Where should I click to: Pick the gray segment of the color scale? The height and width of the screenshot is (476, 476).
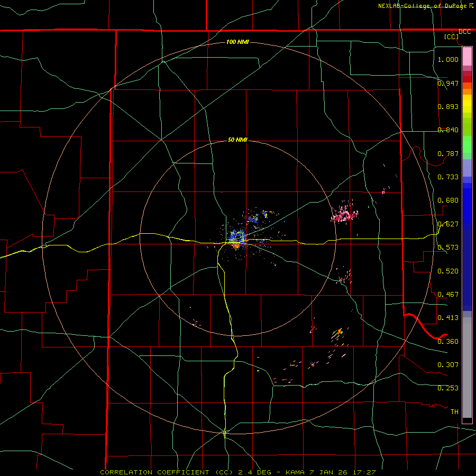click(467, 368)
